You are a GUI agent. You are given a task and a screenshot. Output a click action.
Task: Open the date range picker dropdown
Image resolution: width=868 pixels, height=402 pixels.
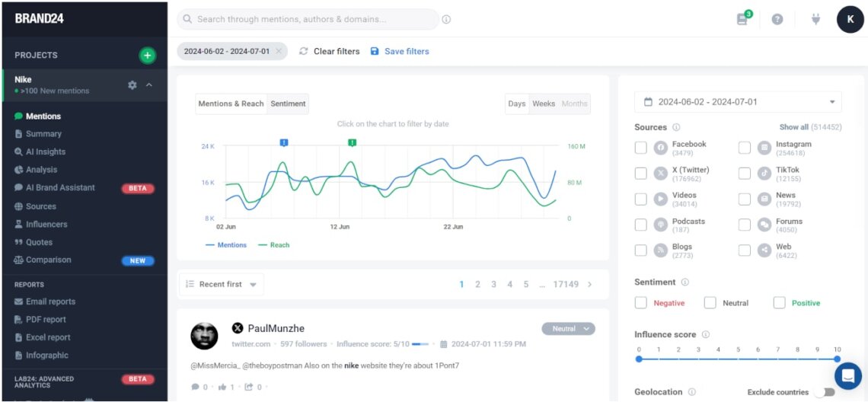coord(738,102)
